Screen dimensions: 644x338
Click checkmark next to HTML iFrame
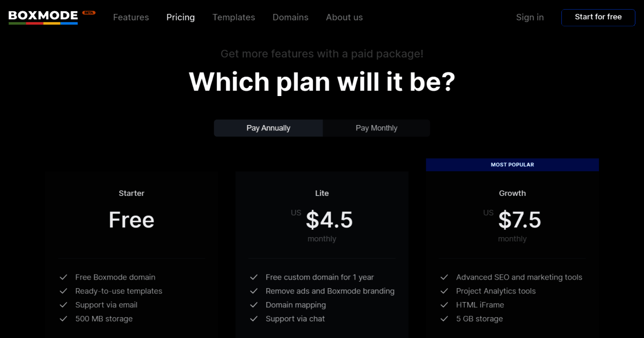444,305
